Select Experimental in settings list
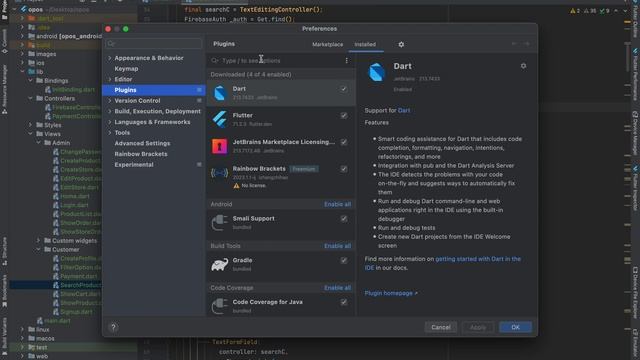 pyautogui.click(x=134, y=164)
